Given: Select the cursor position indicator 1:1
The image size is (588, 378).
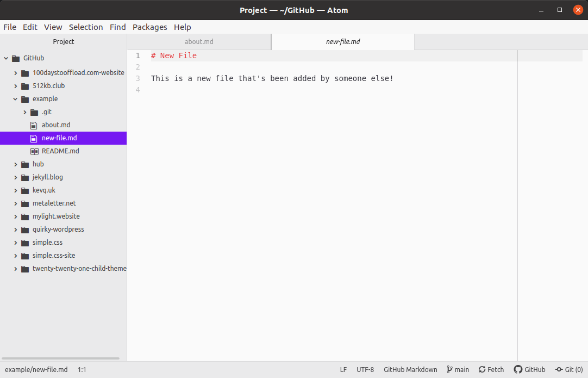Looking at the screenshot, I should [x=82, y=369].
